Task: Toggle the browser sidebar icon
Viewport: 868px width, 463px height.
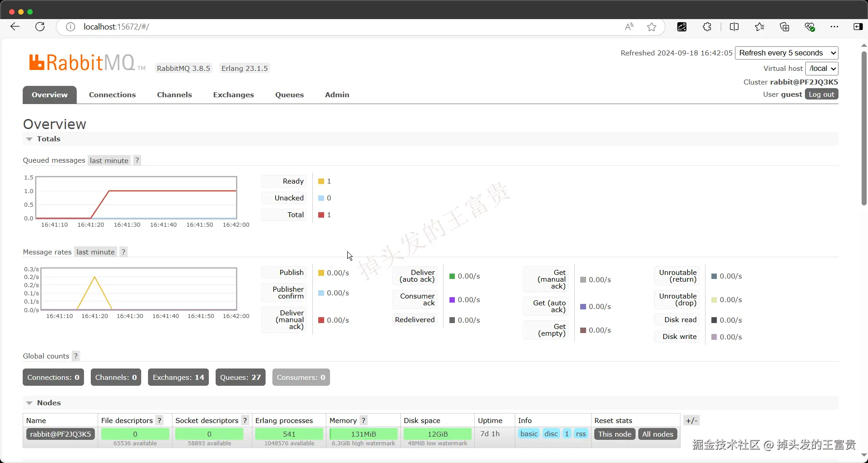Action: pos(858,27)
